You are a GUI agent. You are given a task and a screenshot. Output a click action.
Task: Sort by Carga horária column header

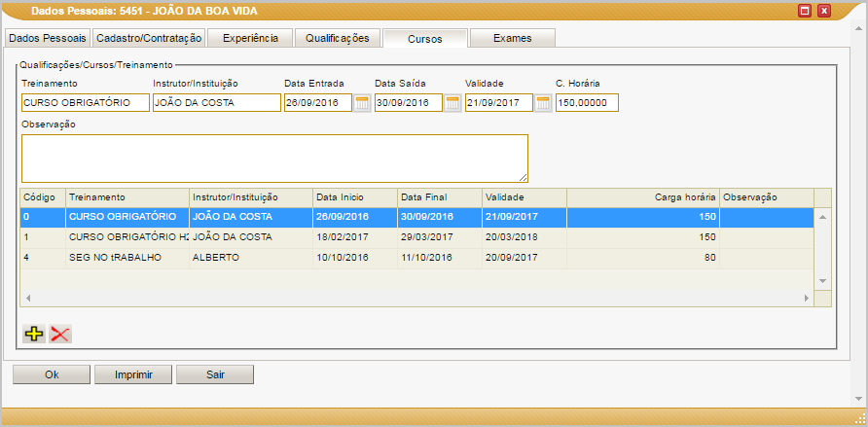pos(642,197)
